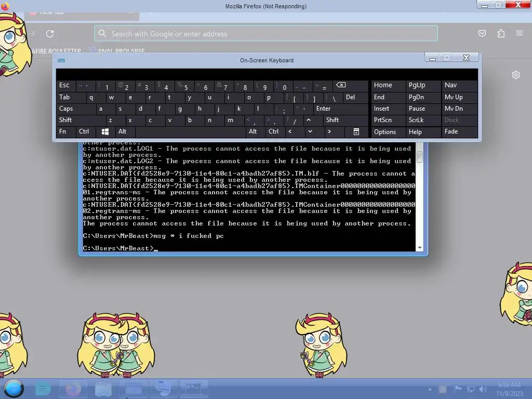The width and height of the screenshot is (532, 399).
Task: Click the Backspace key on On-Screen Keyboard
Action: coord(351,85)
